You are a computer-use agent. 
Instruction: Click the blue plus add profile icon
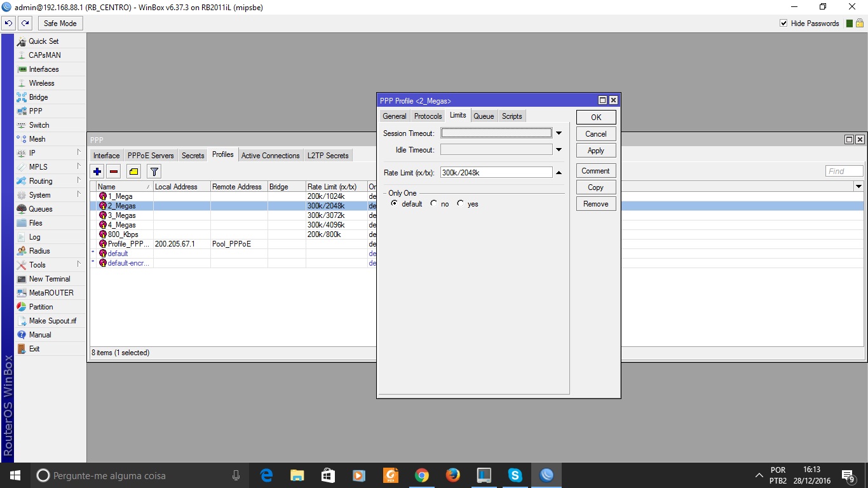[97, 172]
